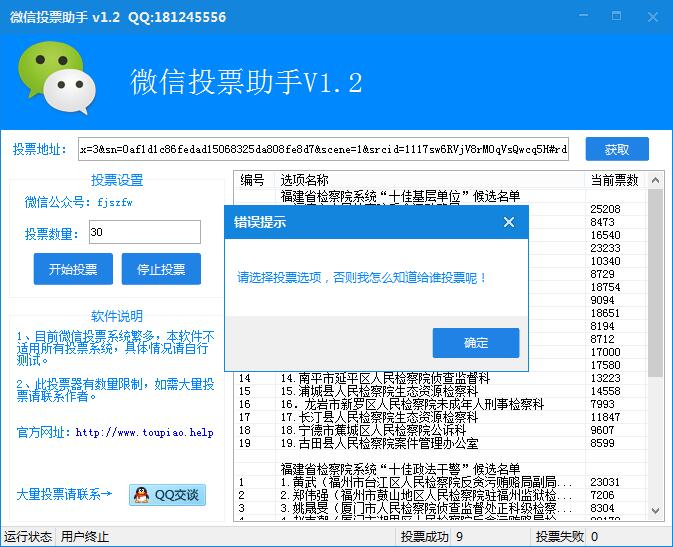Click vote count 8473
Viewport: 673px width, 547px height.
point(602,222)
